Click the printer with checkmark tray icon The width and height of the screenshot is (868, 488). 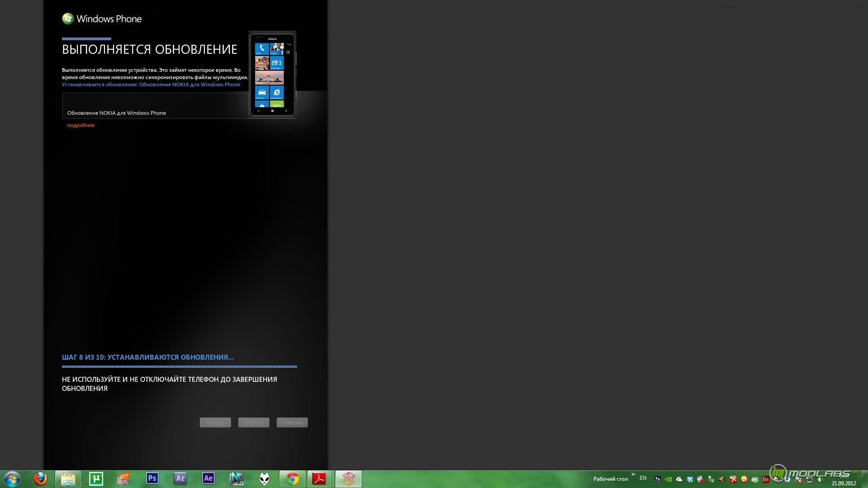755,479
